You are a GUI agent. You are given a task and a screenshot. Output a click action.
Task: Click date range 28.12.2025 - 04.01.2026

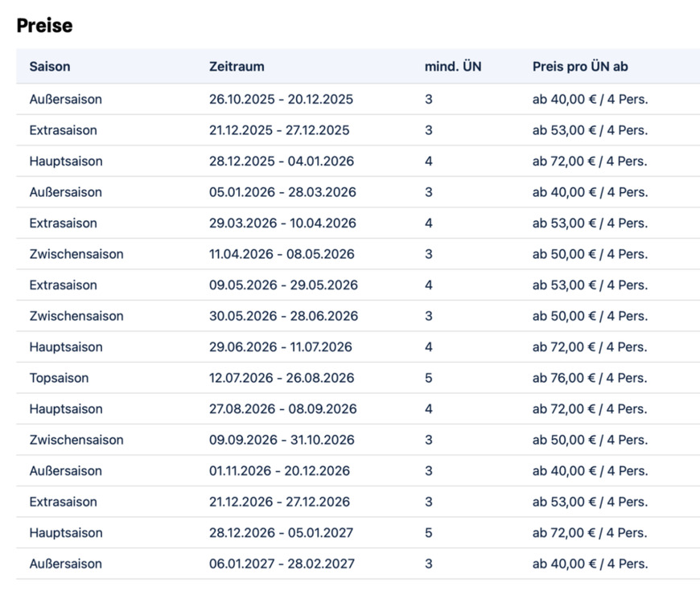pos(282,162)
